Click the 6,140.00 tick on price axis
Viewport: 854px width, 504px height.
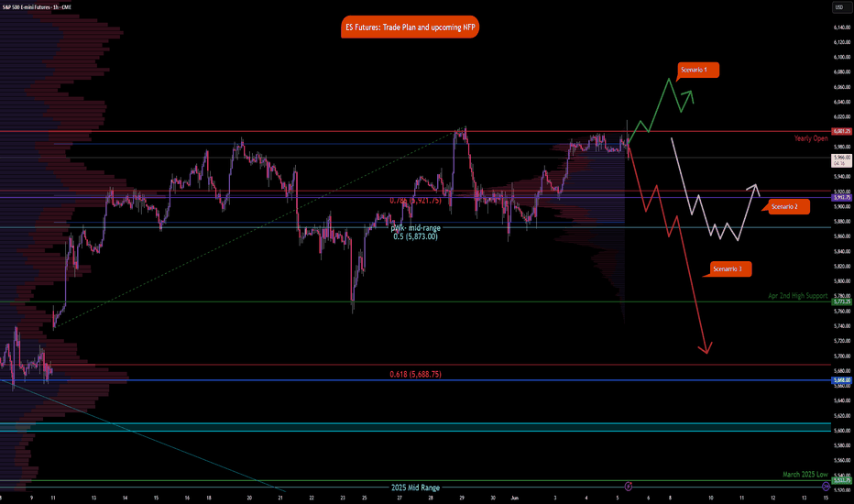tap(841, 27)
